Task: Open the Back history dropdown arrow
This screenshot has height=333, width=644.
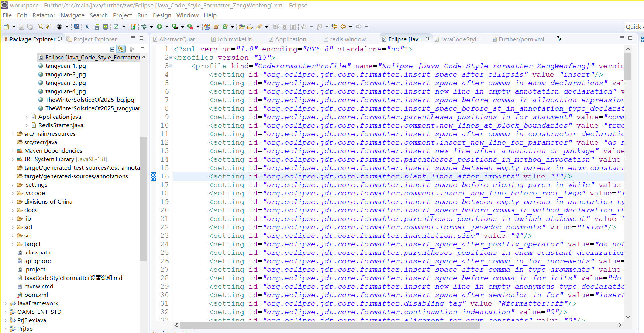Action: [x=351, y=27]
